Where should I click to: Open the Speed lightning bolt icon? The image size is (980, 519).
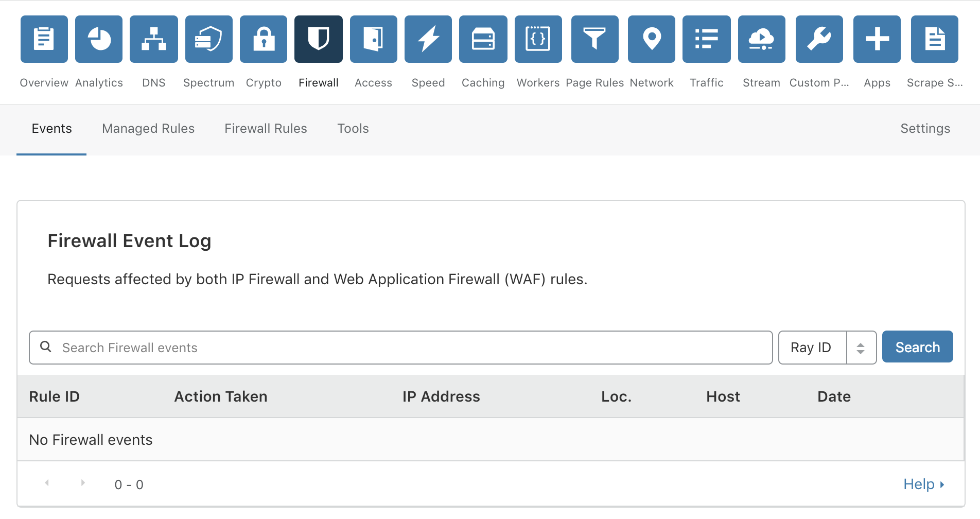coord(428,39)
